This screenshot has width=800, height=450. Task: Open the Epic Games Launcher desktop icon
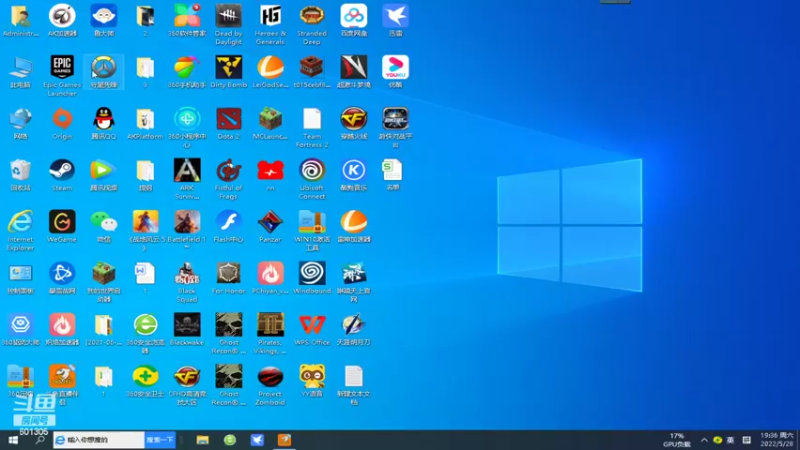(x=62, y=74)
